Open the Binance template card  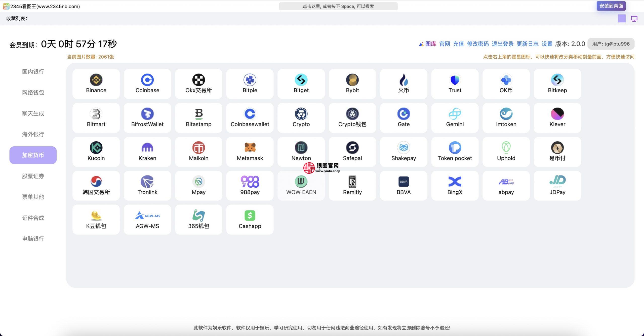click(x=96, y=84)
